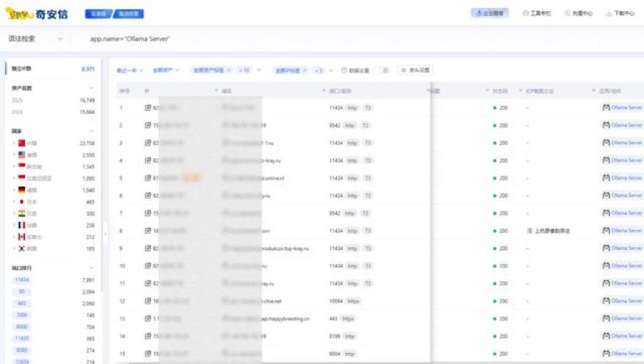Screen dimensions: 644x364
Task: Click the sort icon on the 域名 column header
Action: pos(323,91)
